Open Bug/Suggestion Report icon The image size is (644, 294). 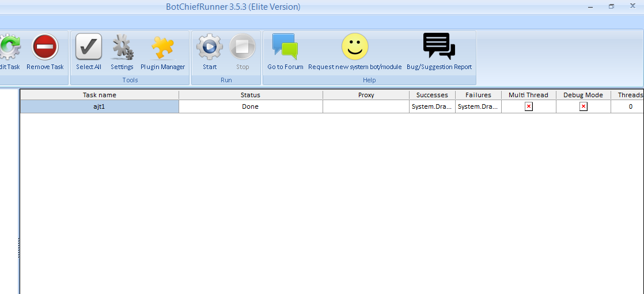439,47
